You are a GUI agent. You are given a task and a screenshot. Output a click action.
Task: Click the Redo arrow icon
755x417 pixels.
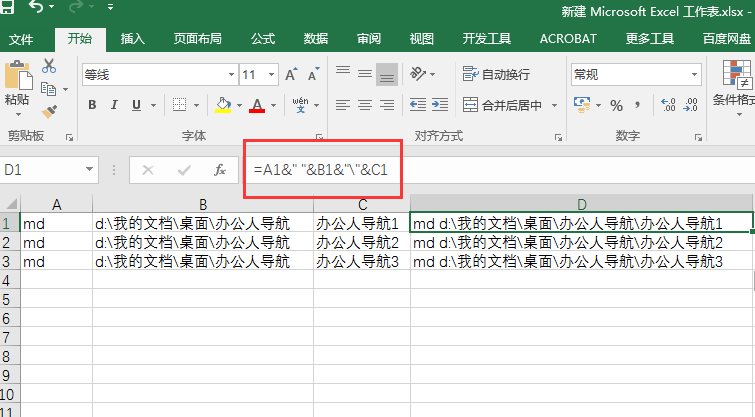tap(76, 7)
